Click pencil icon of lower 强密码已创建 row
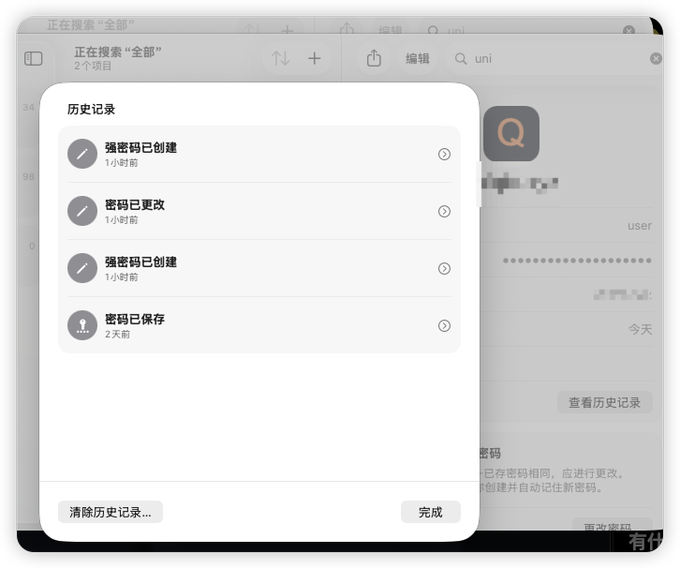This screenshot has height=569, width=680. 82,268
